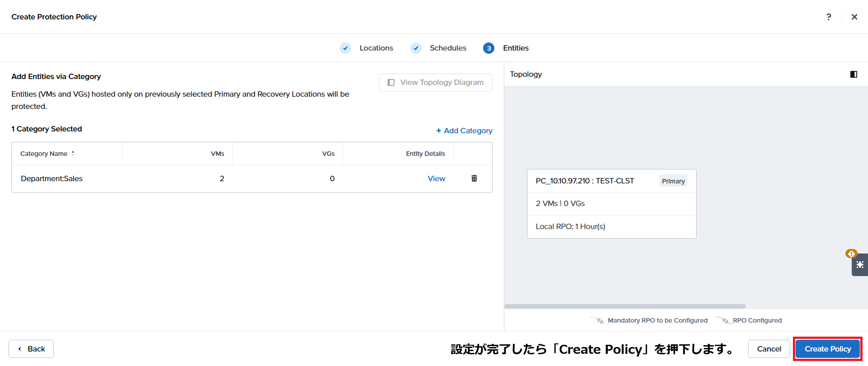The width and height of the screenshot is (868, 366).
Task: Switch to the Schedules step
Action: [x=448, y=48]
